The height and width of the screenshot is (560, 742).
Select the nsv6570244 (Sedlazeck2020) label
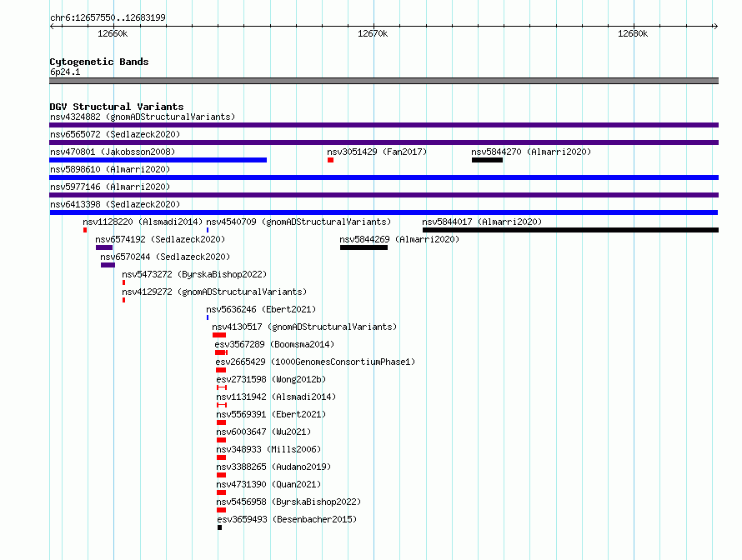[165, 257]
